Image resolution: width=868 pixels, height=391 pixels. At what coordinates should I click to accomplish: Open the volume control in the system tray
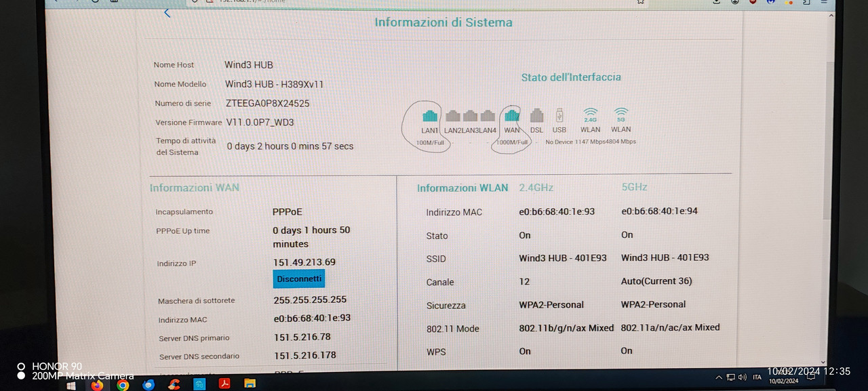(x=743, y=377)
